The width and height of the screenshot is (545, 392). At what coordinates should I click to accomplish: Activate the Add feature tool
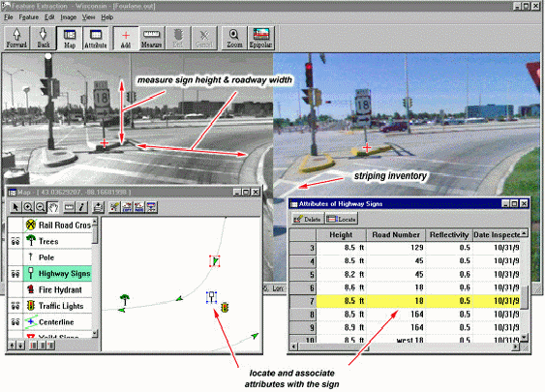[x=126, y=38]
